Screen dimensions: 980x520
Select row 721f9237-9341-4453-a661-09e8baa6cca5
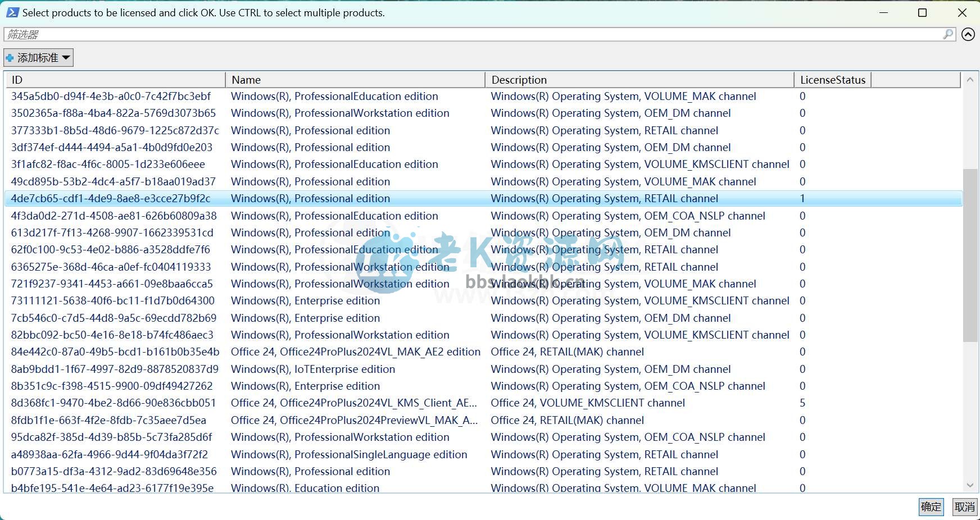click(483, 284)
